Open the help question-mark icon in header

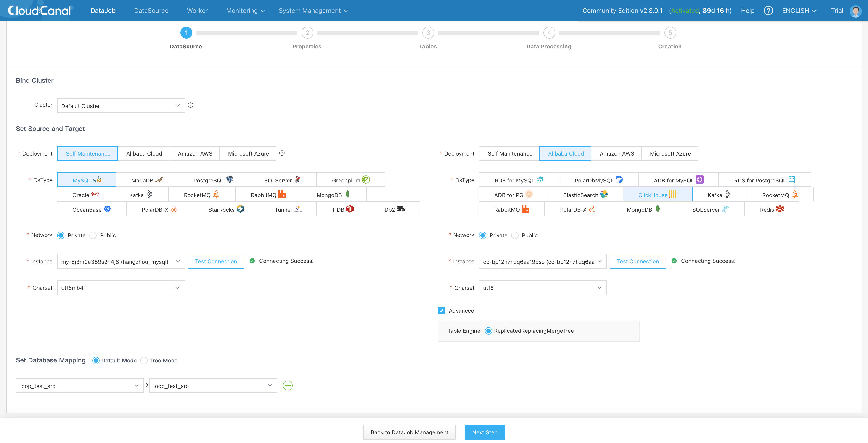(x=768, y=11)
